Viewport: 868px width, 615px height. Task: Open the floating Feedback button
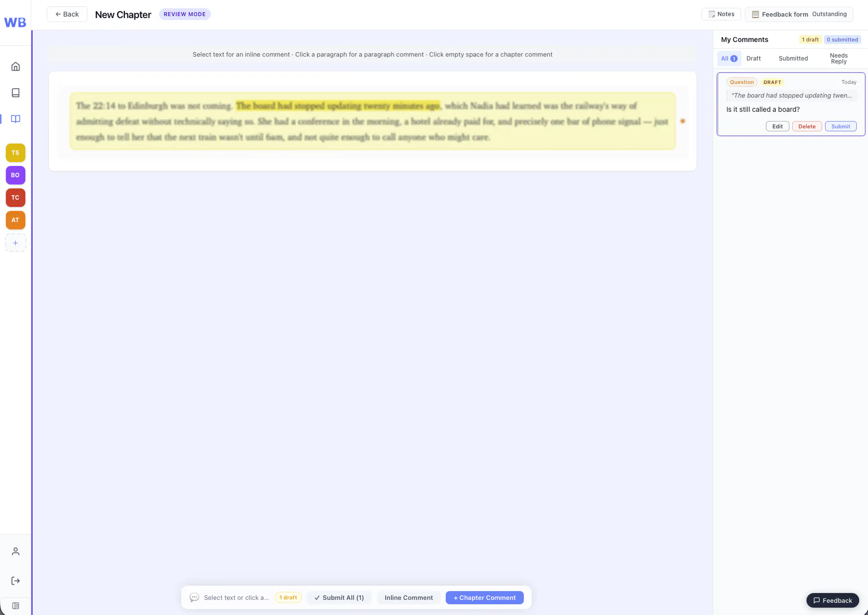[x=833, y=600]
